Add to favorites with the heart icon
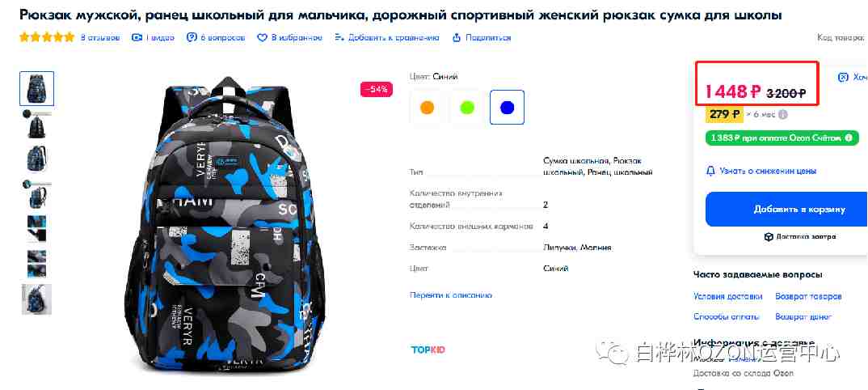The width and height of the screenshot is (868, 390). pyautogui.click(x=263, y=38)
